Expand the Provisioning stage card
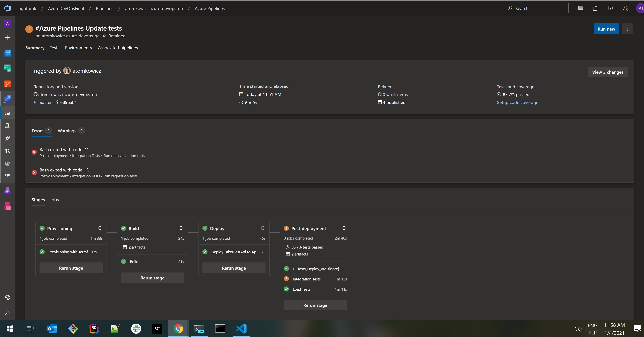644x337 pixels. pyautogui.click(x=99, y=228)
